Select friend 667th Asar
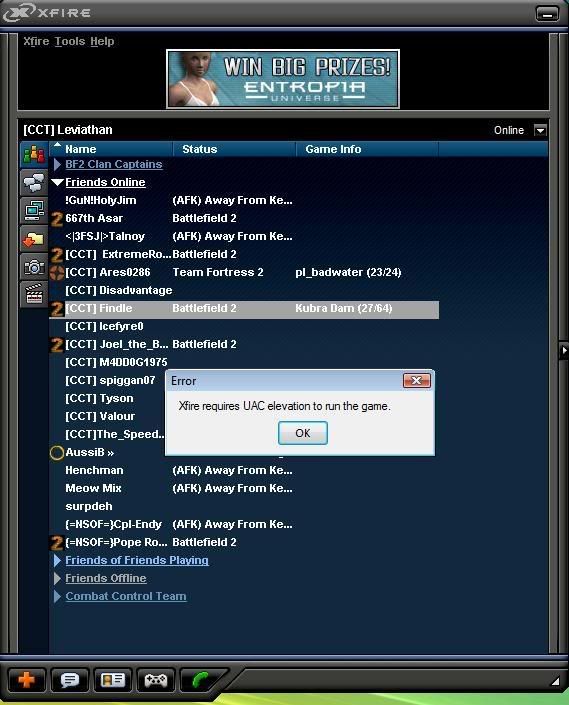 pos(94,219)
